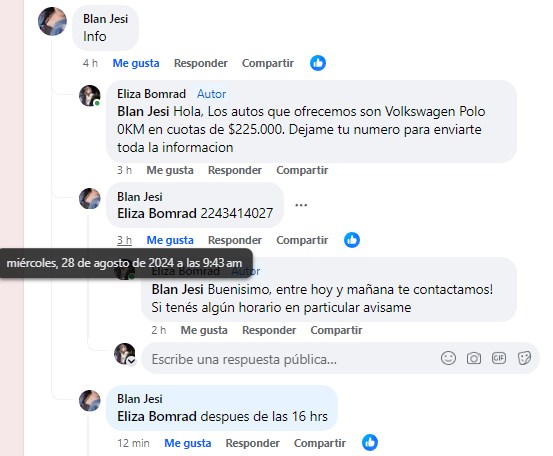553x456 pixels.
Task: Click the emoji icon in reply box
Action: pos(448,358)
